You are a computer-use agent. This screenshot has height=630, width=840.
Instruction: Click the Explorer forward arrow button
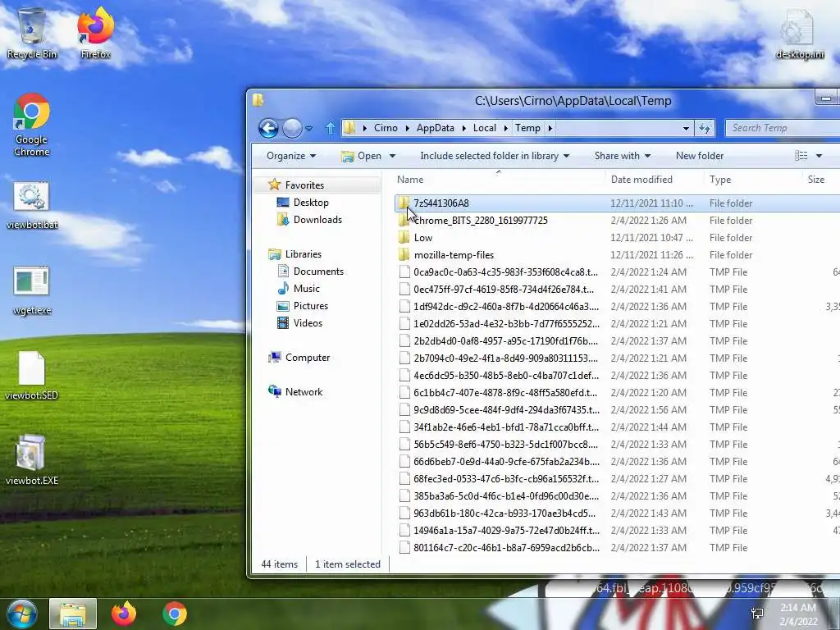point(292,128)
